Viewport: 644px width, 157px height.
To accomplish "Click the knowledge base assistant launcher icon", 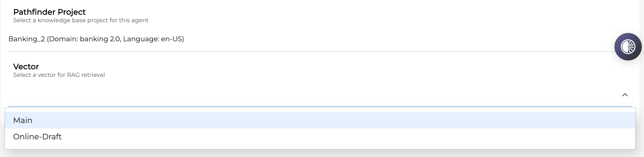I will click(628, 46).
